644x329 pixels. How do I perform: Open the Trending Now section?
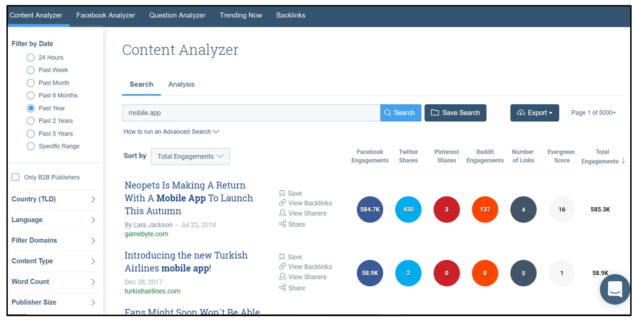click(x=241, y=15)
